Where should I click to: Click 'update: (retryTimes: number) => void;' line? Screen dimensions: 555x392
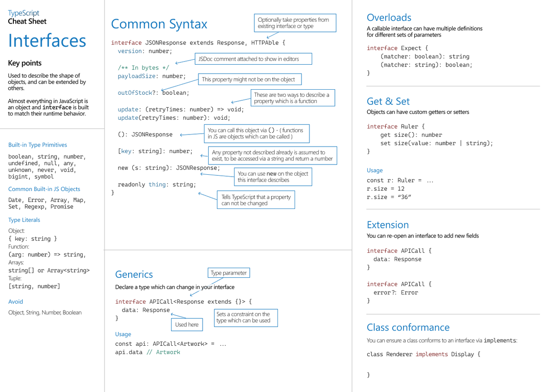(x=181, y=110)
